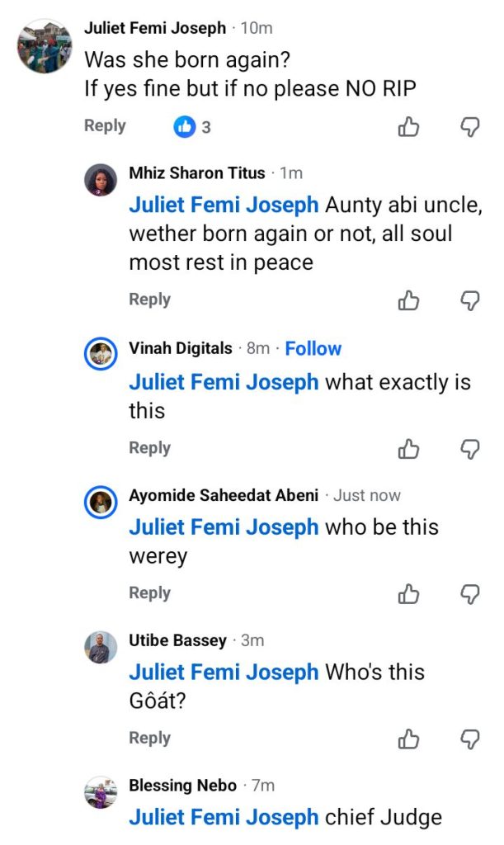The image size is (504, 845).
Task: Open Blessing Nebo's profile name
Action: tap(182, 786)
